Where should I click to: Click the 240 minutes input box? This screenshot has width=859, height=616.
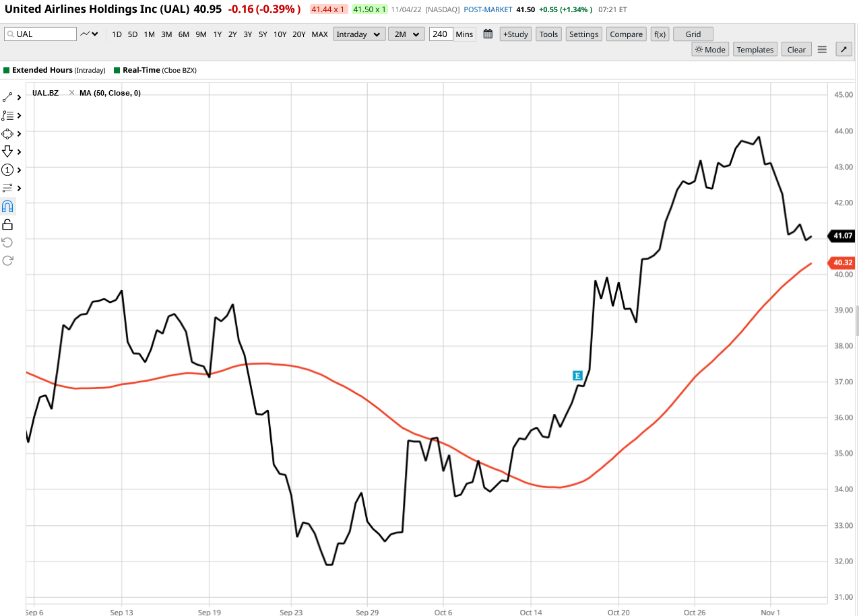441,34
